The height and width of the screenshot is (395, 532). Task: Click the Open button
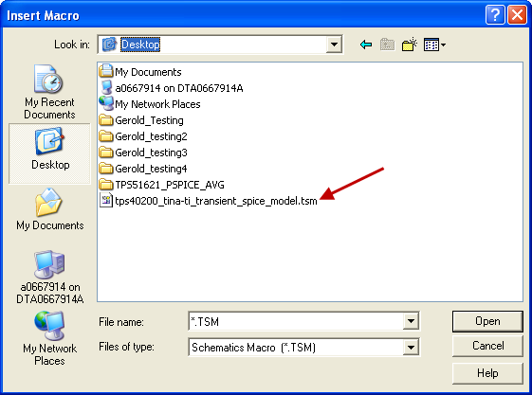[x=487, y=321]
